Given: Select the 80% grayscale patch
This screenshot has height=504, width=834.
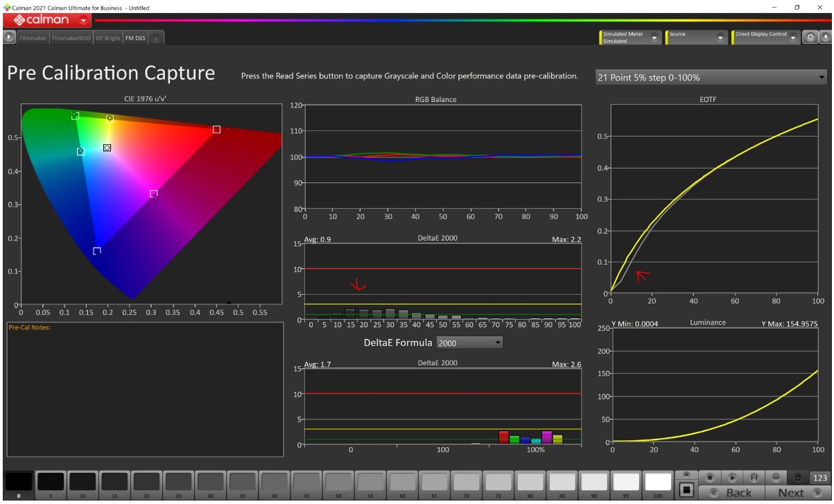Looking at the screenshot, I should pyautogui.click(x=530, y=484).
